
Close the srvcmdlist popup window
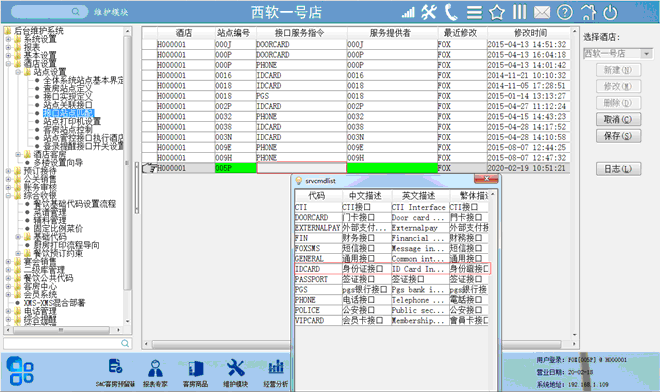pos(486,179)
